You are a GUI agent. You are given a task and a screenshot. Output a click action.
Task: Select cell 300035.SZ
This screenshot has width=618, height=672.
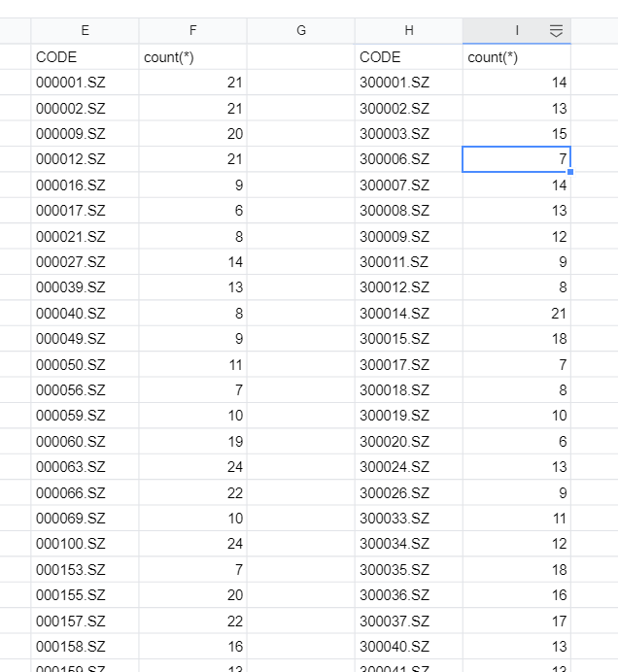tap(409, 569)
